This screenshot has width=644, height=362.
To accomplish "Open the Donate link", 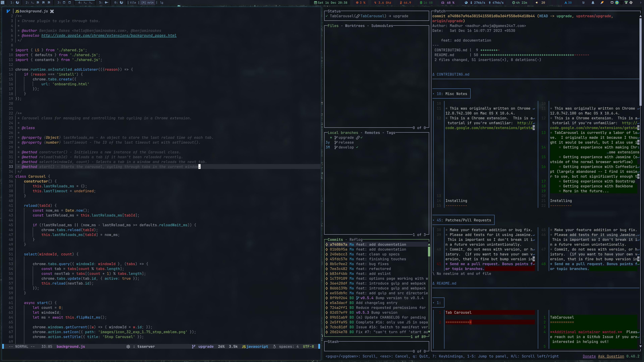I will point(589,356).
